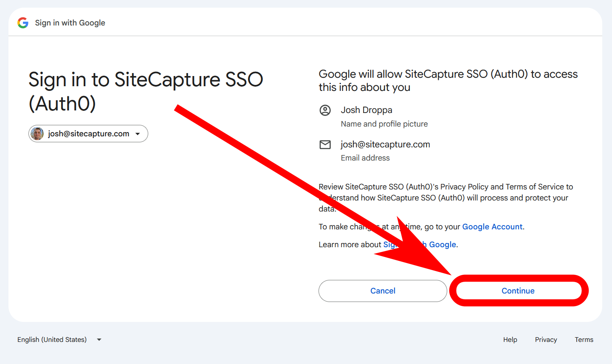Click the 'Sign in with Google' header text

[70, 23]
